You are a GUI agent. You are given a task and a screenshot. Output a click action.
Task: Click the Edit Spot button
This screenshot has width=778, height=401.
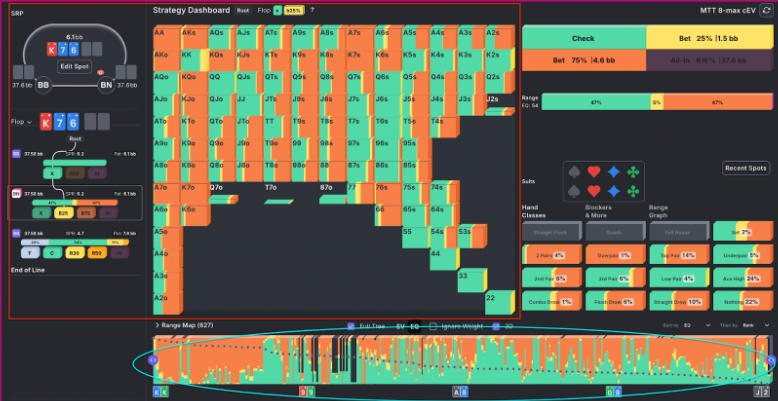tap(74, 66)
